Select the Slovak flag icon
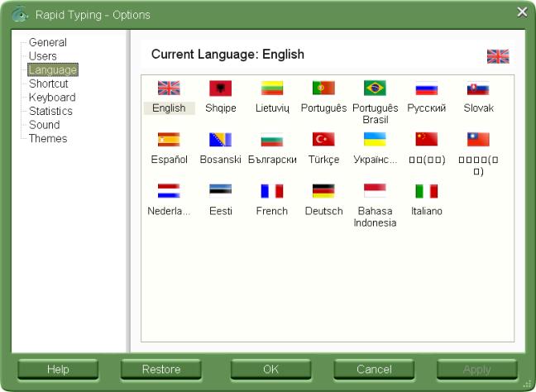This screenshot has height=392, width=536. coord(478,88)
